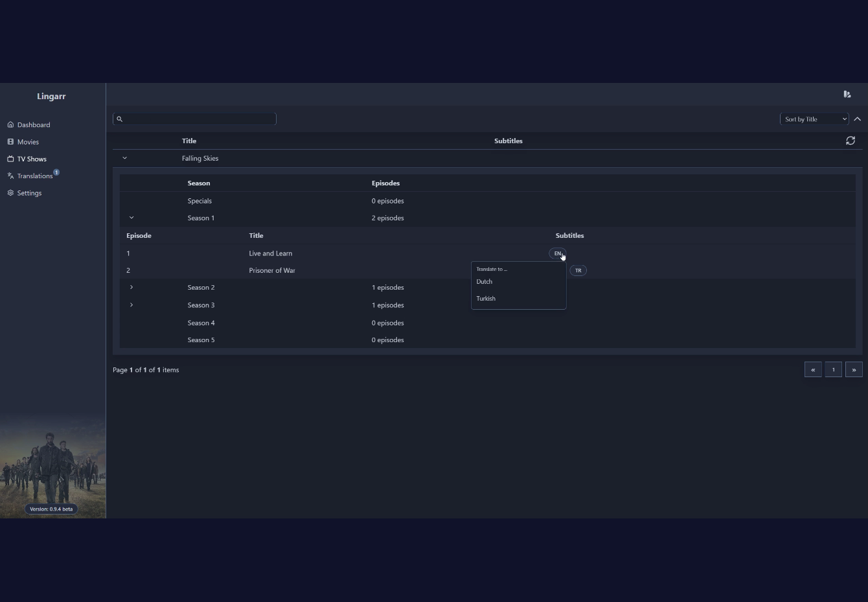
Task: Click the EN subtitle badge
Action: pos(557,253)
